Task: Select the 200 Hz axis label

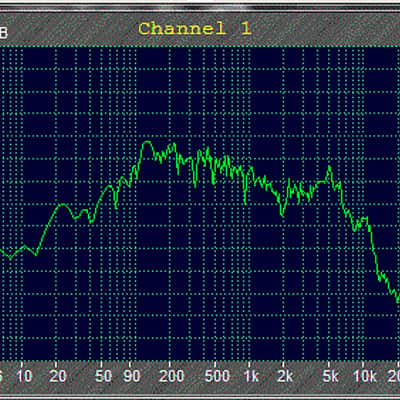Action: tap(172, 377)
